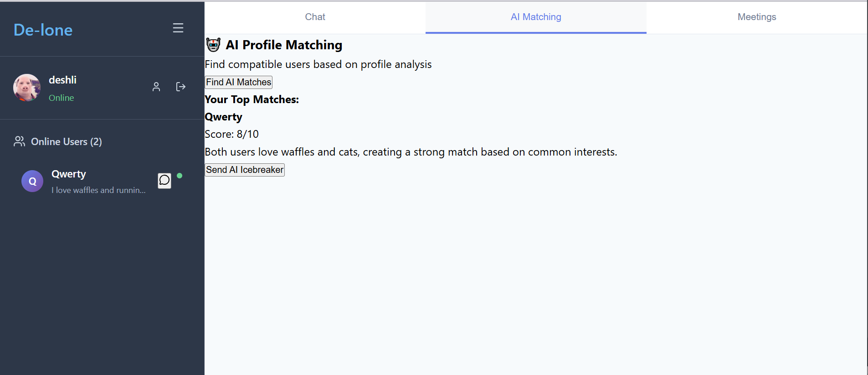The image size is (868, 375).
Task: Open the Meetings tab
Action: pyautogui.click(x=756, y=17)
